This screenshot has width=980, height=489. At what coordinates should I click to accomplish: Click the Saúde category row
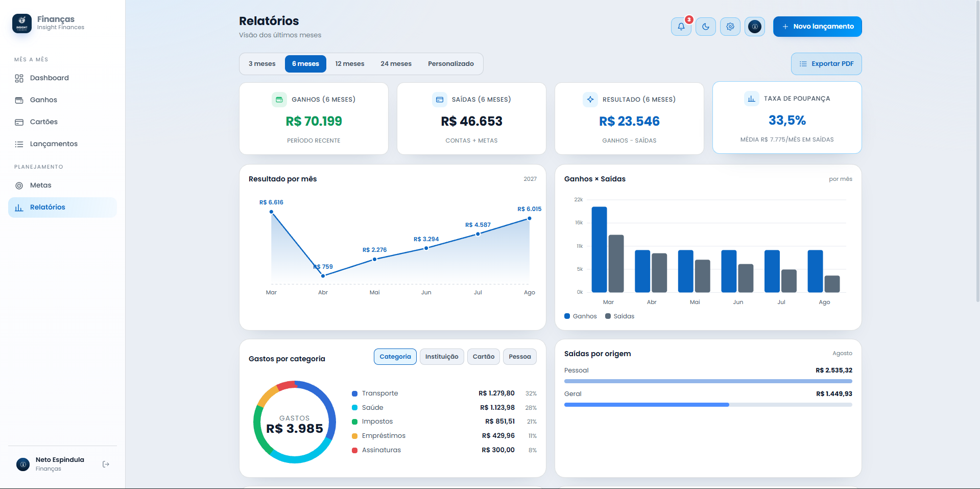pyautogui.click(x=444, y=408)
